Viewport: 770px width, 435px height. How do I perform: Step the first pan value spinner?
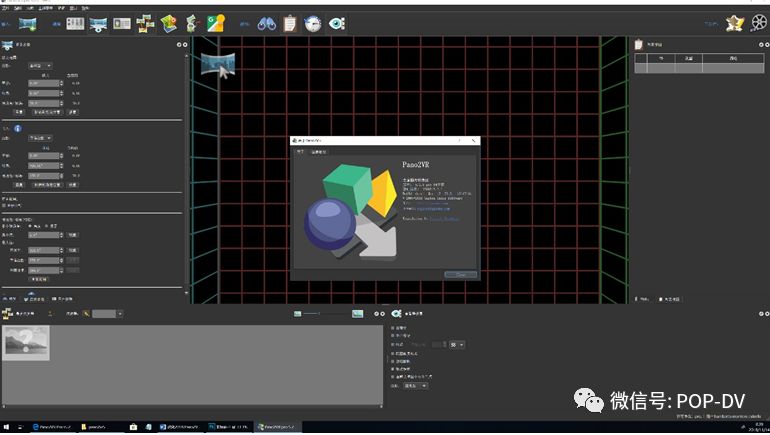point(61,83)
